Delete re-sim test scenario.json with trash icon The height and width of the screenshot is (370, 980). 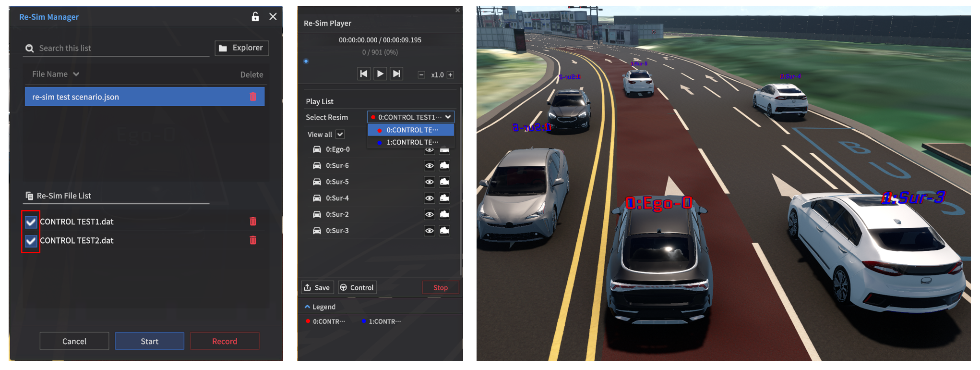(253, 97)
